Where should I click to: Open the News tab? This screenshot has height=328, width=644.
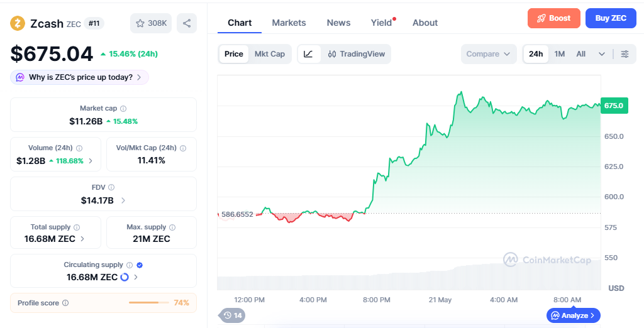click(338, 23)
